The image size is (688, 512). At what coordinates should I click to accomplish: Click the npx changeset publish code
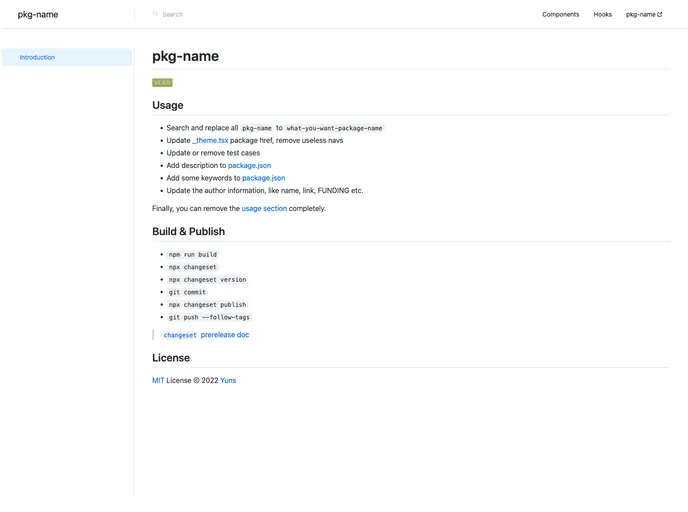pyautogui.click(x=208, y=304)
